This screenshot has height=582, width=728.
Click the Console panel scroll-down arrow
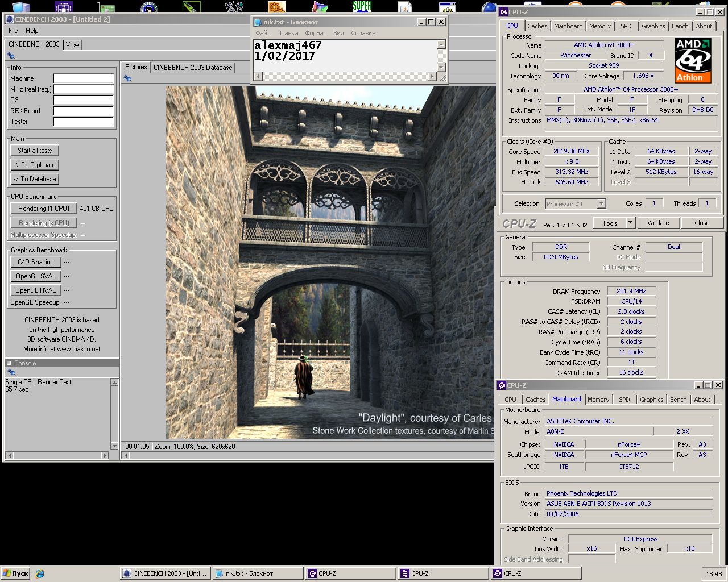(x=115, y=446)
